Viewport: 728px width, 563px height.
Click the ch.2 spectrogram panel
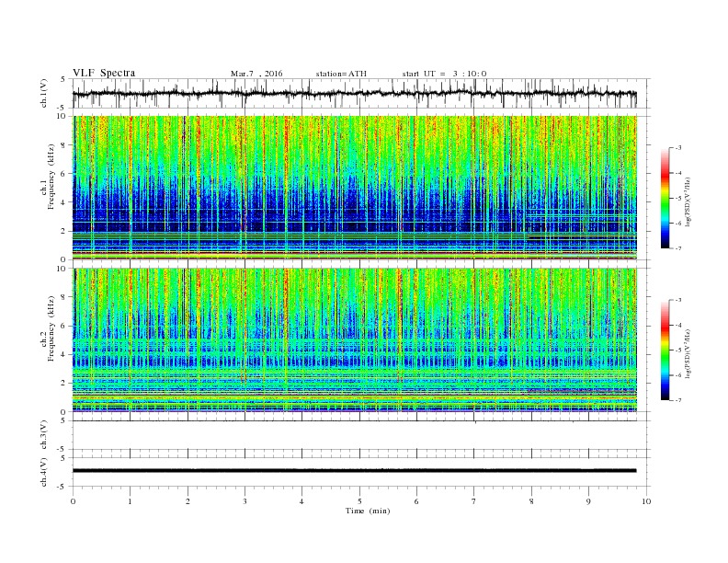(x=355, y=339)
